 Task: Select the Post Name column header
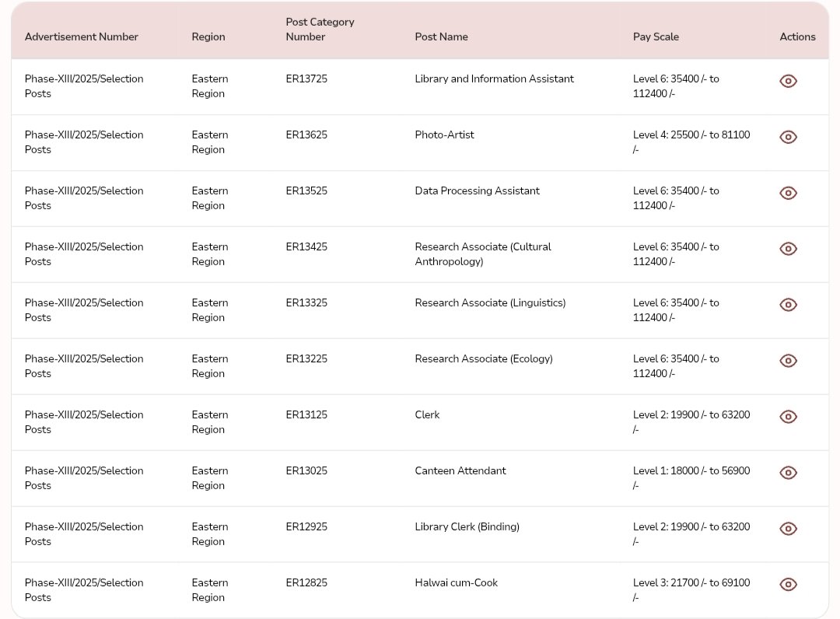pos(441,37)
